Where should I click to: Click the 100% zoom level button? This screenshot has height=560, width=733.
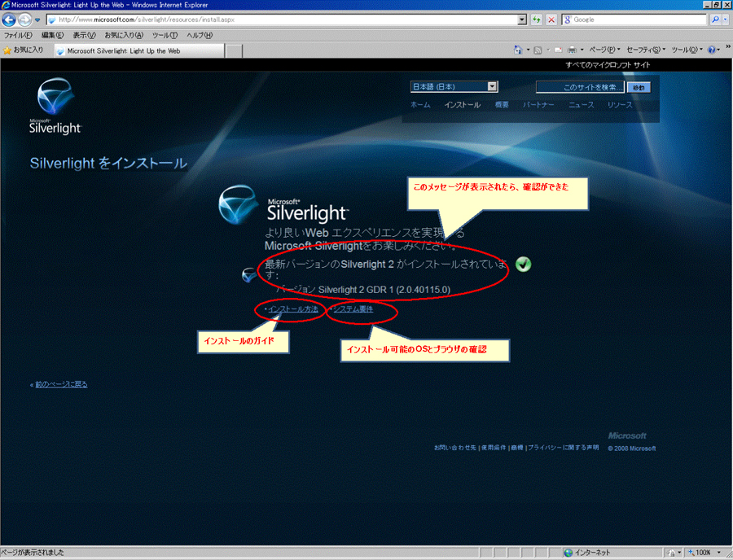700,553
